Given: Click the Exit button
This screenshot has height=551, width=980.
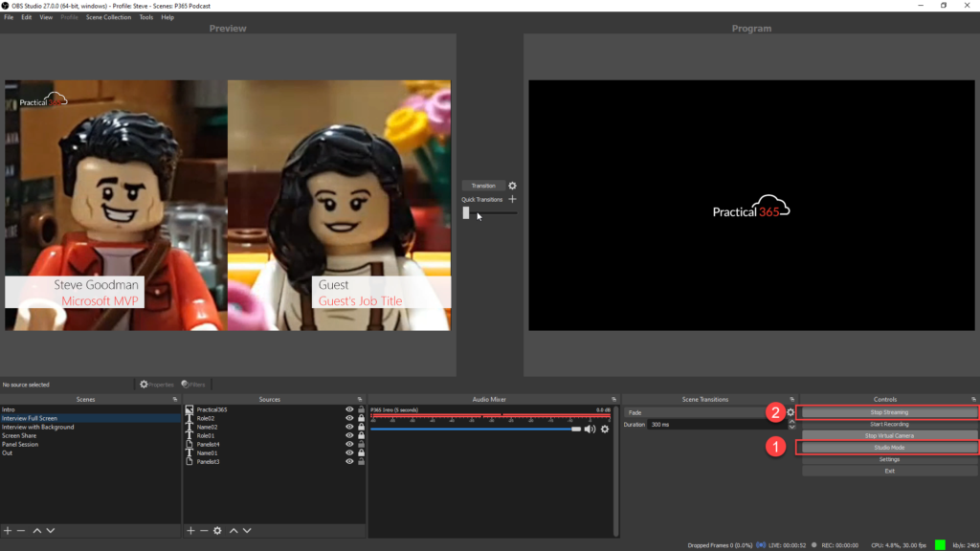Looking at the screenshot, I should coord(889,471).
